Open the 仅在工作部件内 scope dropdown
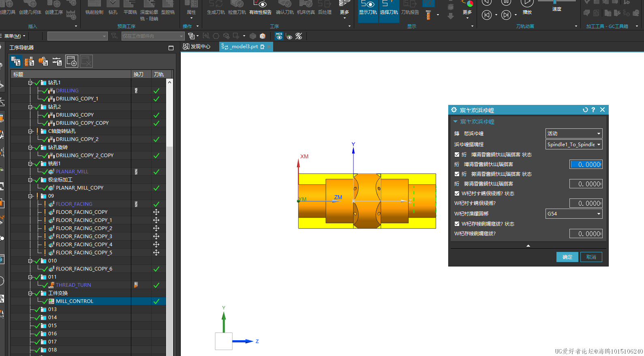This screenshot has height=356, width=644. (x=153, y=36)
